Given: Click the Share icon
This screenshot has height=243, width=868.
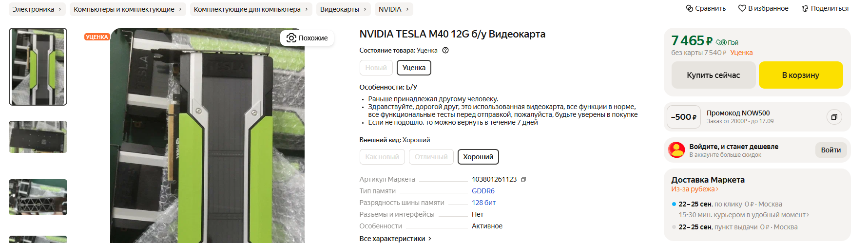Looking at the screenshot, I should coord(805,8).
